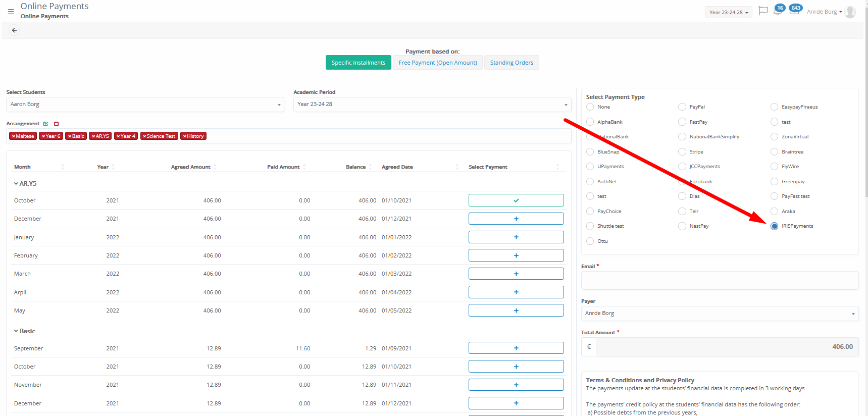Click the green select-all arrangements icon
The width and height of the screenshot is (868, 416).
(45, 124)
